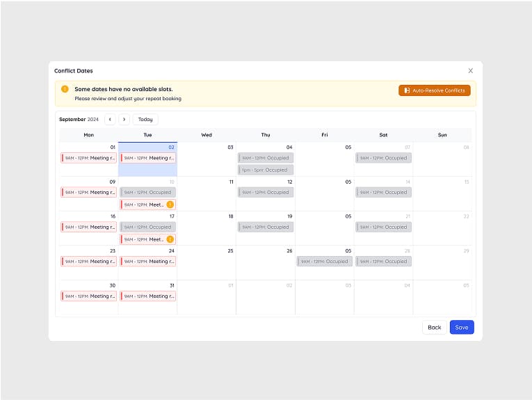This screenshot has width=532, height=400.
Task: Select date 18 Wednesday cell
Action: tap(207, 228)
